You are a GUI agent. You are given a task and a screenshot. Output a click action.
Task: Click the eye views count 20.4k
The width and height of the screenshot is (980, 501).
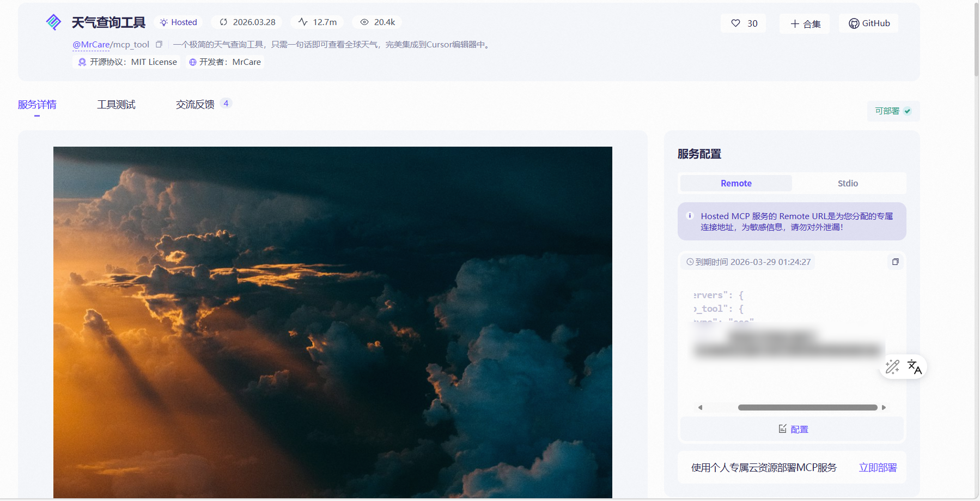point(378,22)
